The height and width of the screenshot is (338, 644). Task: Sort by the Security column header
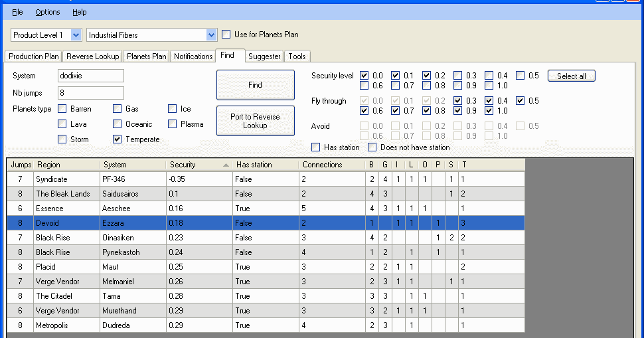point(200,165)
